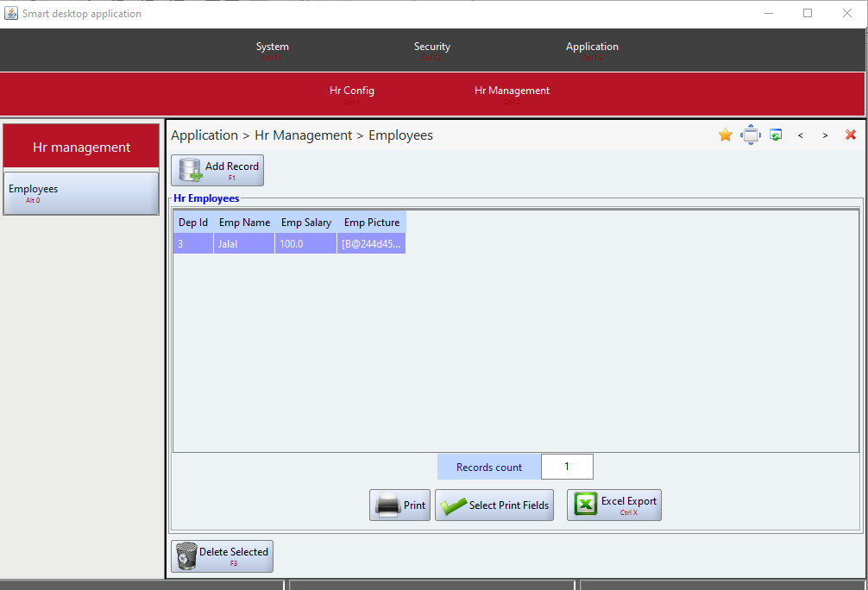Open the System menu
Image resolution: width=868 pixels, height=590 pixels.
273,50
